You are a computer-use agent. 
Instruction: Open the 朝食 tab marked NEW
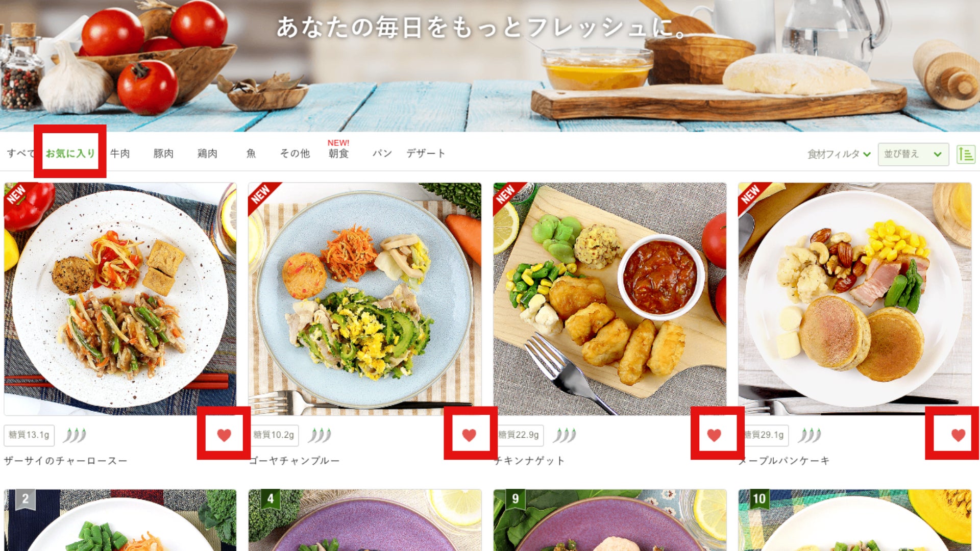(x=338, y=153)
